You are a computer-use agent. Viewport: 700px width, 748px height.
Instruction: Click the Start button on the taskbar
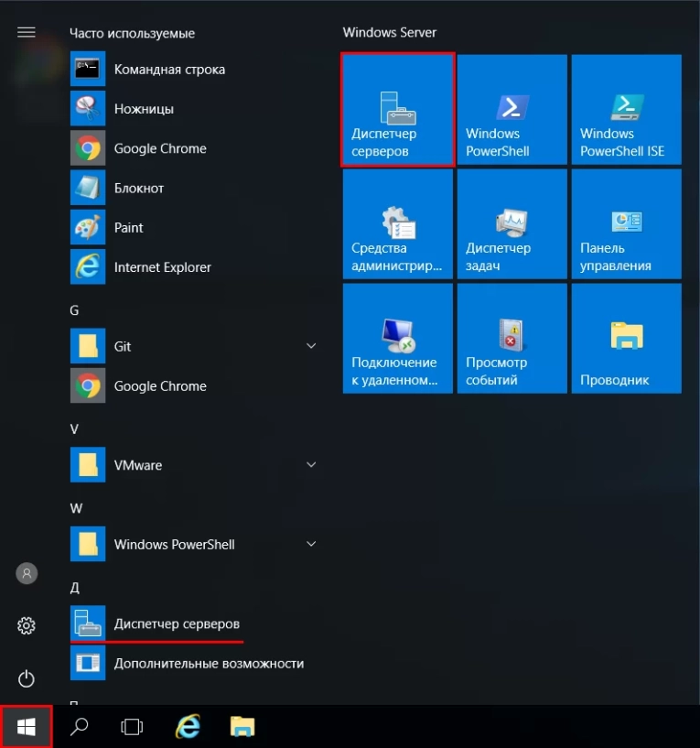tap(27, 727)
